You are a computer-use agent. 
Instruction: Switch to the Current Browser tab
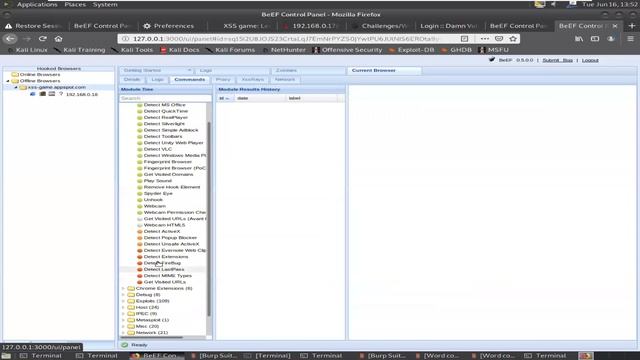(x=384, y=70)
